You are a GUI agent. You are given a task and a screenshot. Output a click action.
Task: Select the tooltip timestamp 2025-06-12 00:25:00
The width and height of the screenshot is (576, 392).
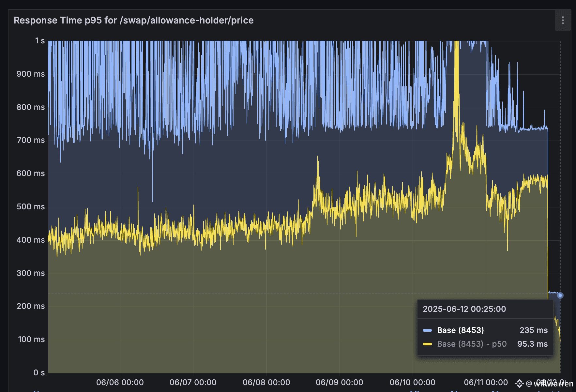[x=464, y=309]
